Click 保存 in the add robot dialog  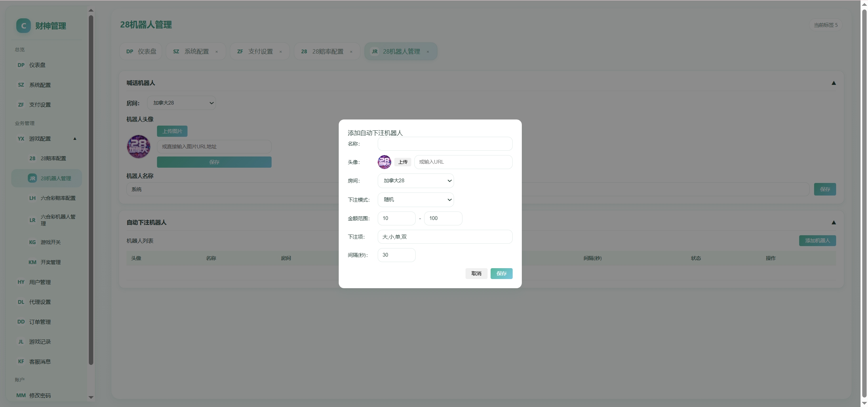click(x=501, y=274)
